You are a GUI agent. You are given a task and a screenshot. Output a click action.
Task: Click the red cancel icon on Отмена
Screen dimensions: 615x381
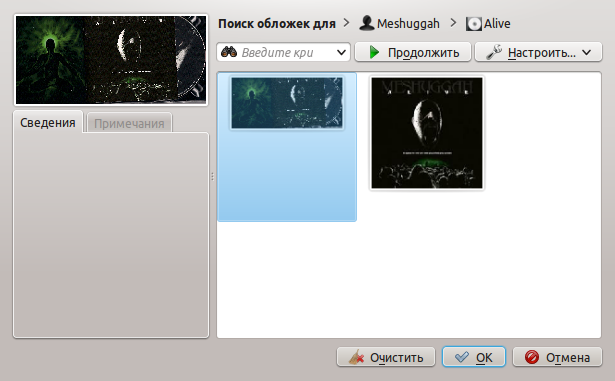click(532, 357)
